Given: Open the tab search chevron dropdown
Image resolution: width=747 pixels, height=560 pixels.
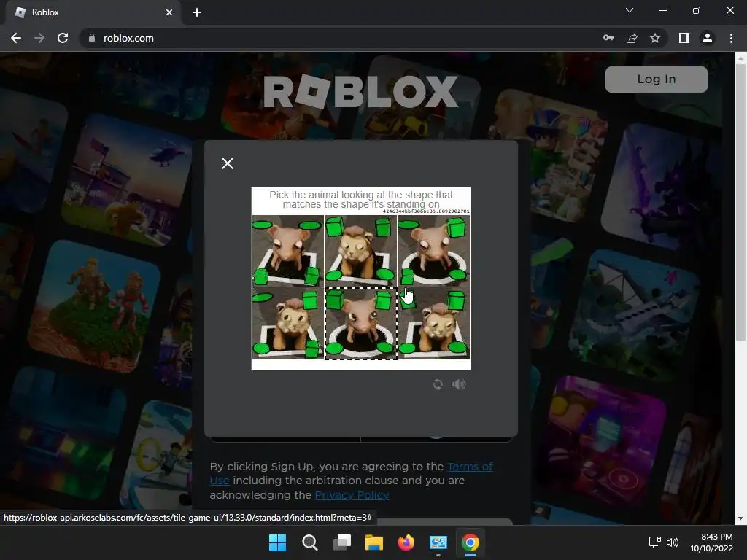Looking at the screenshot, I should pos(630,10).
